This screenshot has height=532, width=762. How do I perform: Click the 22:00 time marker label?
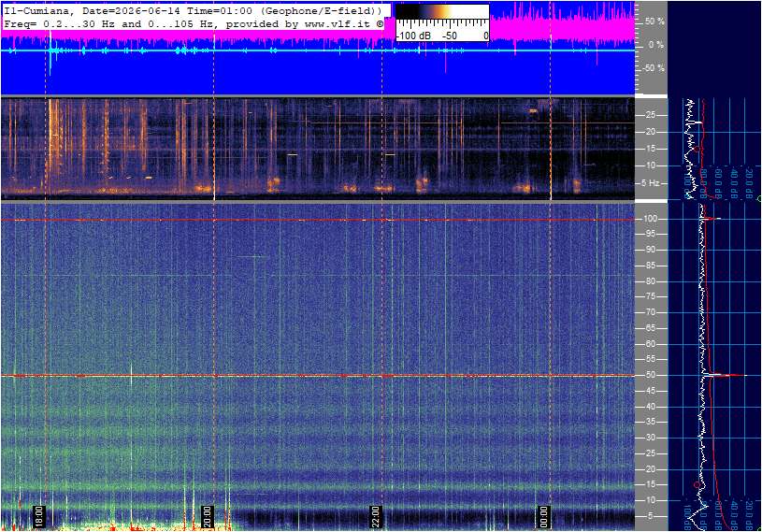(x=376, y=516)
